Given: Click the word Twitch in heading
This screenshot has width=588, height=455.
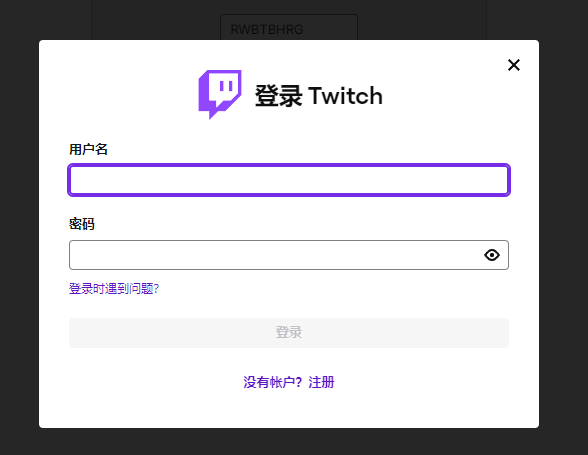Looking at the screenshot, I should tap(345, 96).
